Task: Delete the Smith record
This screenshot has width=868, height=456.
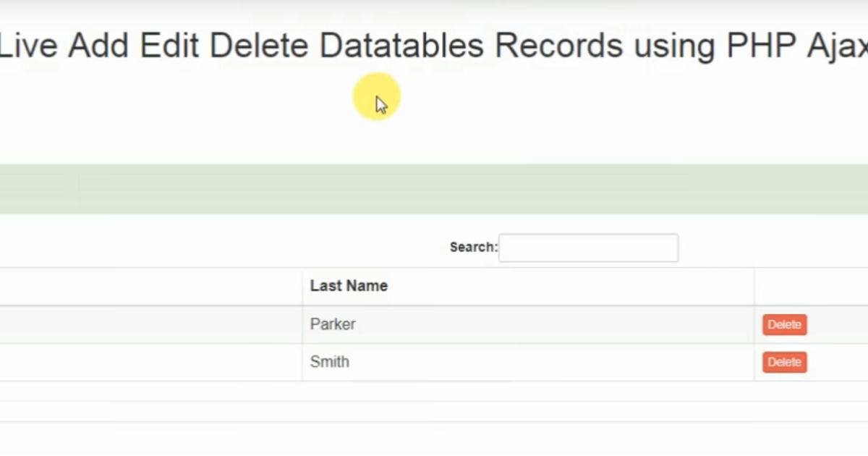Action: [x=784, y=362]
